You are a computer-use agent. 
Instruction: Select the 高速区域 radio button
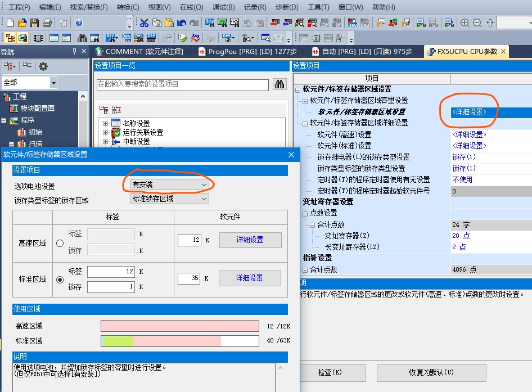click(60, 244)
